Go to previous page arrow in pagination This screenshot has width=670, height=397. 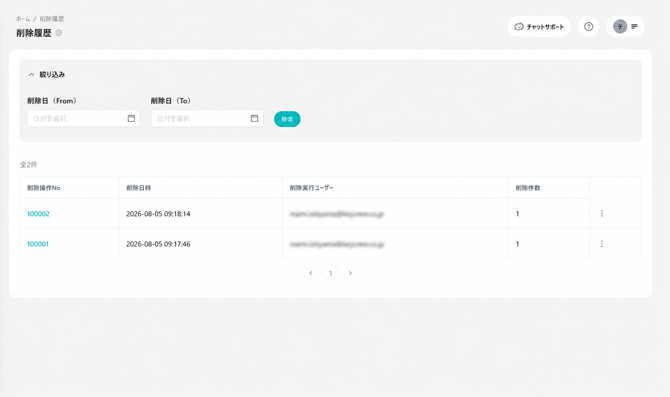(311, 273)
